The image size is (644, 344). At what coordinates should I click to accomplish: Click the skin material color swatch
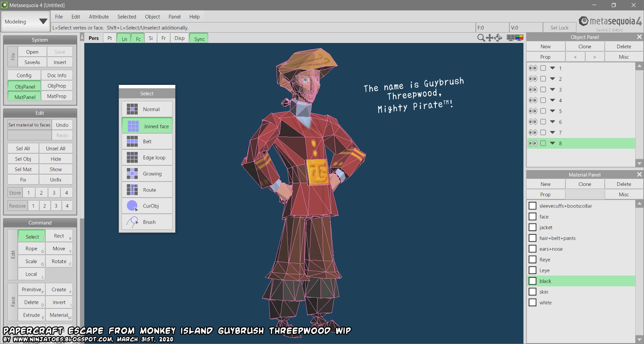click(533, 292)
